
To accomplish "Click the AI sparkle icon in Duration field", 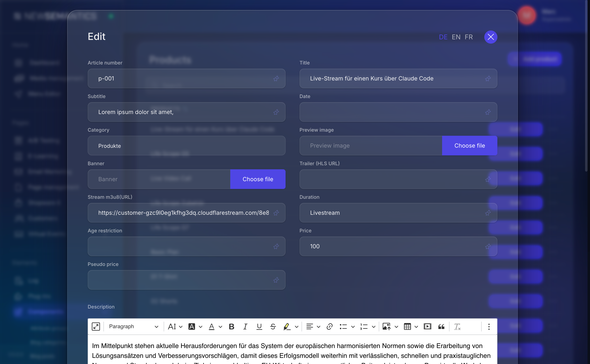I will (488, 213).
